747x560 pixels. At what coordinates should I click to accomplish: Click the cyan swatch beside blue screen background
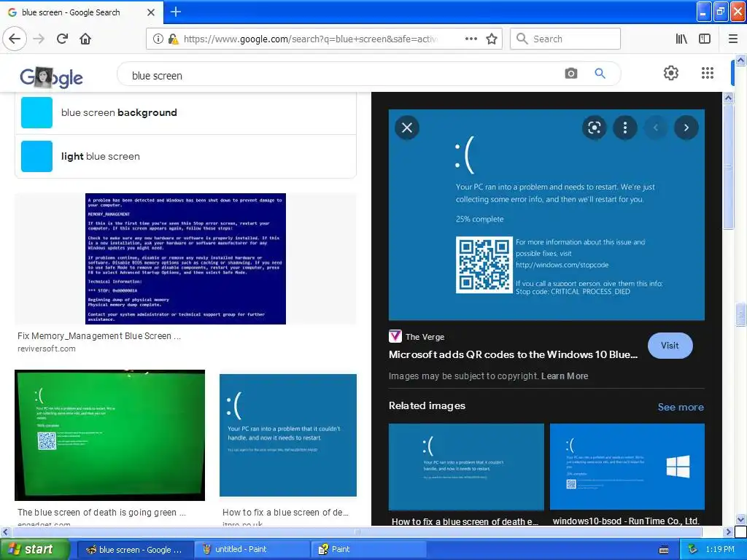pos(36,113)
